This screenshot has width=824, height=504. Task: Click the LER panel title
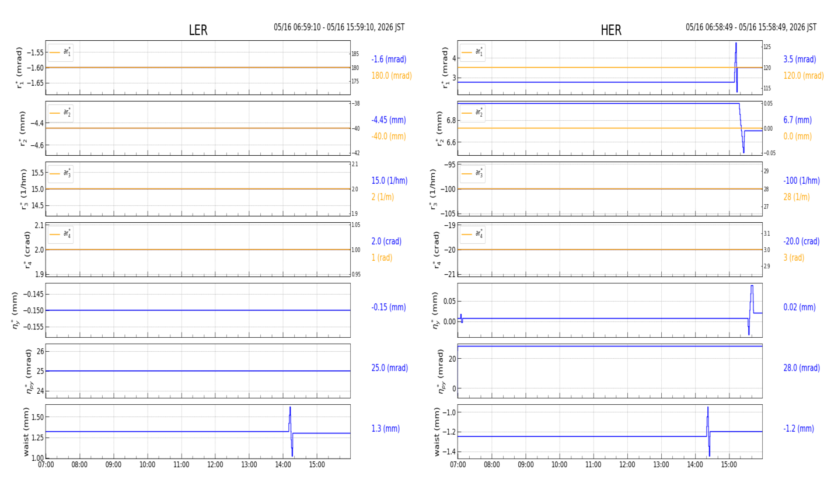198,30
